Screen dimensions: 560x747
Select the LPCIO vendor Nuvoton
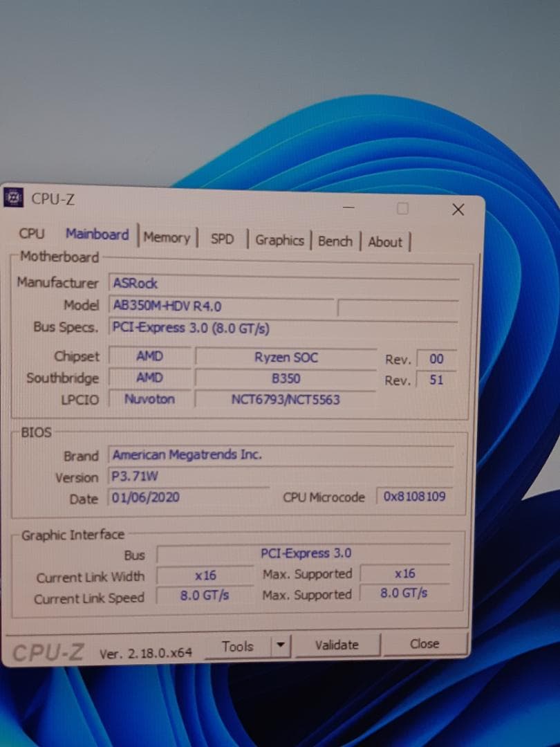click(149, 399)
